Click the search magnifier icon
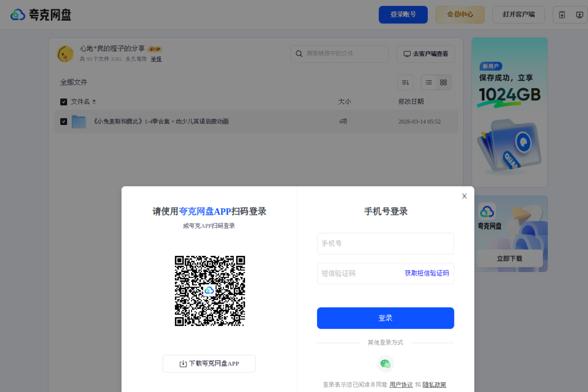Viewport: 588px width, 392px height. [x=299, y=54]
